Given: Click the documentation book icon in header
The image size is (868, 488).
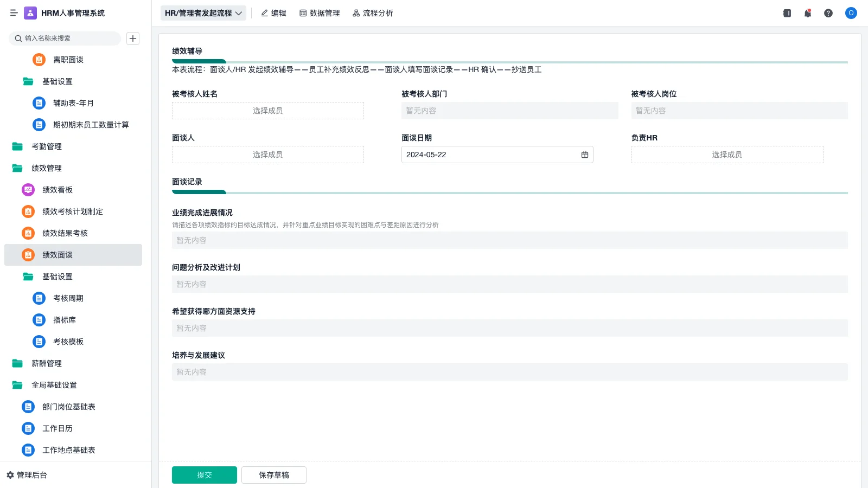Looking at the screenshot, I should (786, 13).
